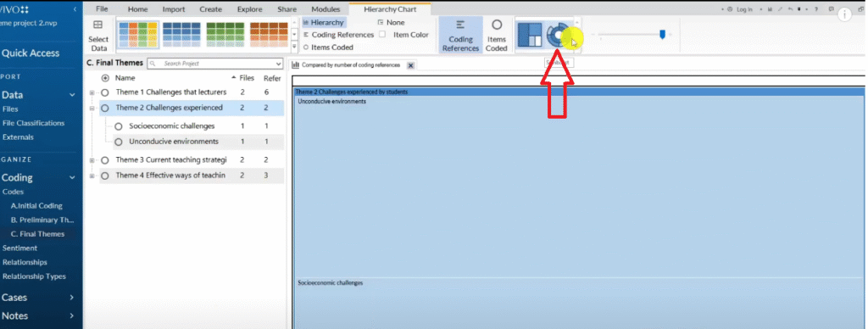Open the Explore ribbon tab
The image size is (868, 329).
coord(250,9)
